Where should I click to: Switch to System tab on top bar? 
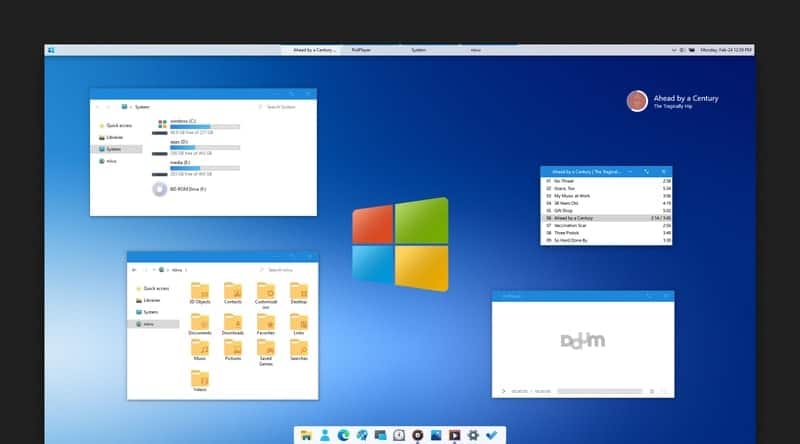pos(418,50)
